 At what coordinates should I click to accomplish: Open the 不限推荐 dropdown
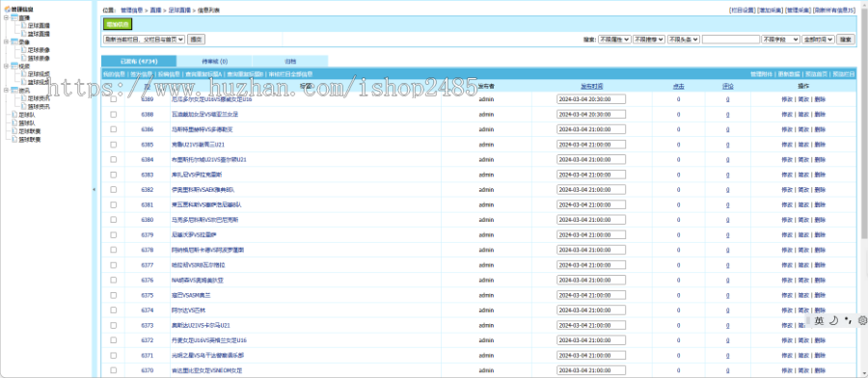(x=649, y=40)
